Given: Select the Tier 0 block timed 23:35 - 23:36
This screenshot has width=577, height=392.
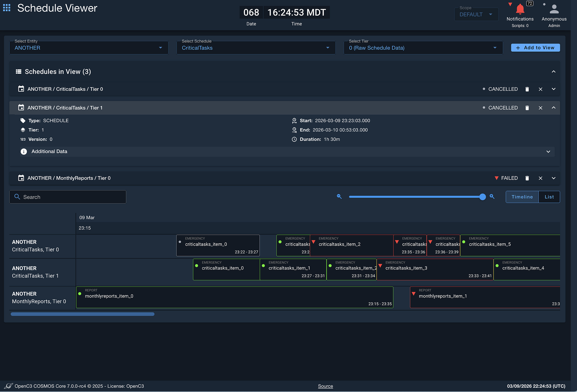Looking at the screenshot, I should [410, 246].
